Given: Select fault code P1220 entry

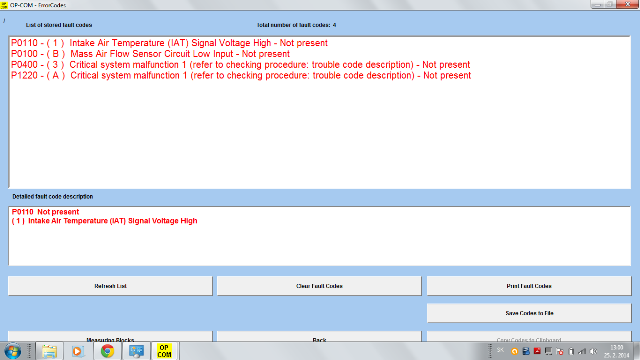Looking at the screenshot, I should [x=241, y=76].
